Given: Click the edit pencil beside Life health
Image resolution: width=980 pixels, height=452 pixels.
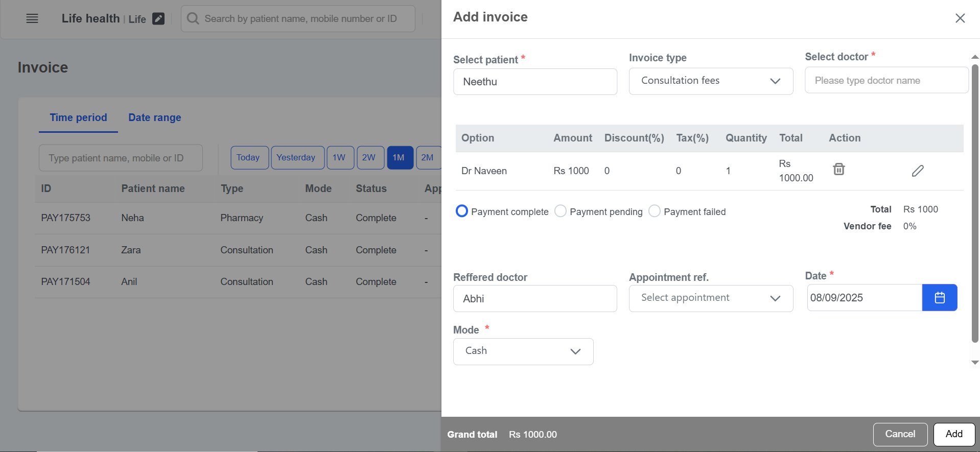Looking at the screenshot, I should (x=158, y=19).
